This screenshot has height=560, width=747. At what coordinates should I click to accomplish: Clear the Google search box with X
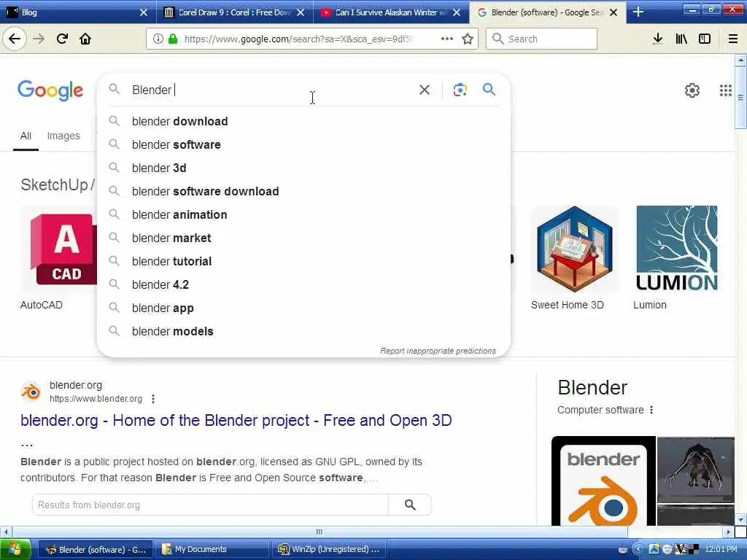click(x=425, y=90)
